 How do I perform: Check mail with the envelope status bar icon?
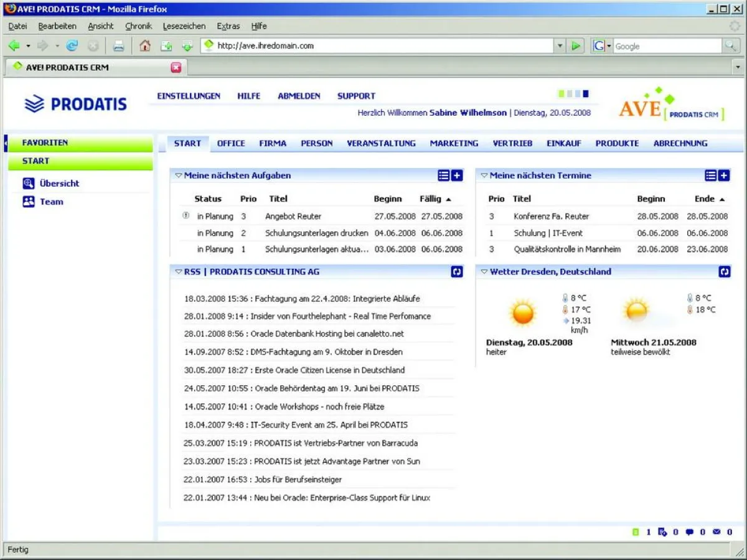716,532
